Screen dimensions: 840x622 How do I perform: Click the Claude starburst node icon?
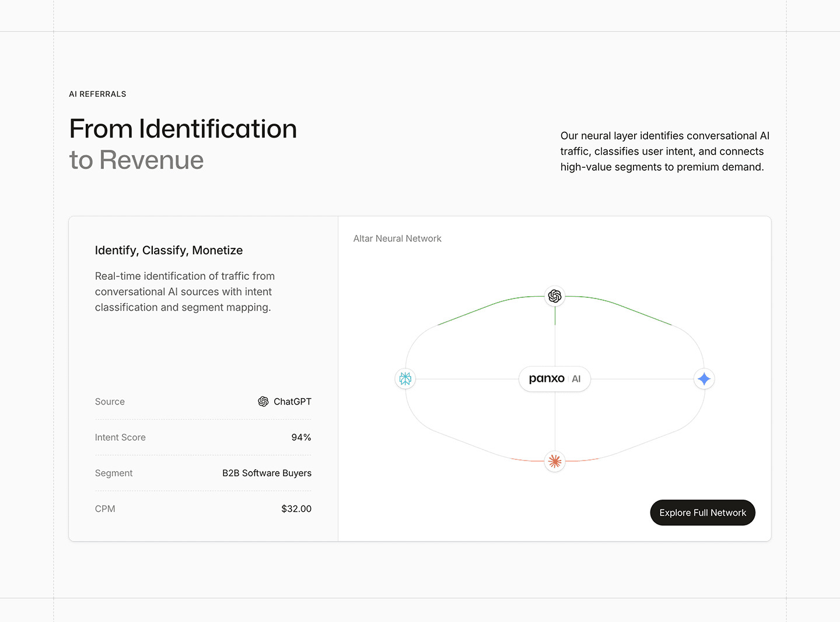pyautogui.click(x=555, y=461)
